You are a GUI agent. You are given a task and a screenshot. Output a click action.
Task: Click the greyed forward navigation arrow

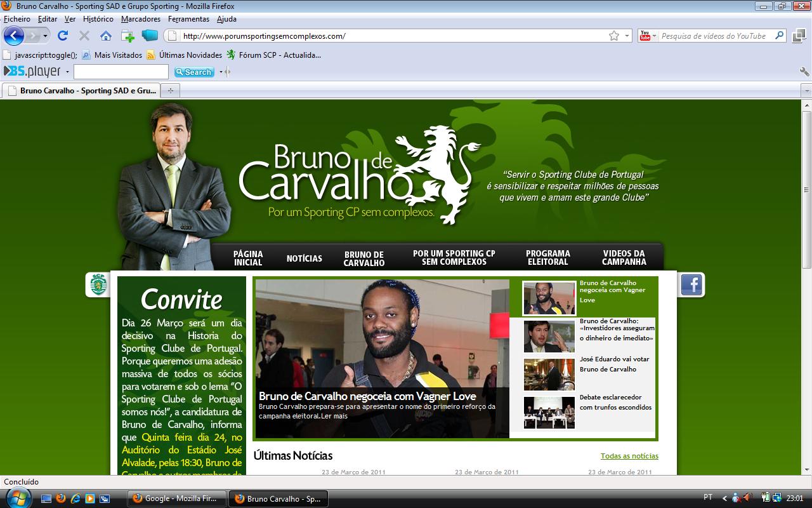pos(32,36)
